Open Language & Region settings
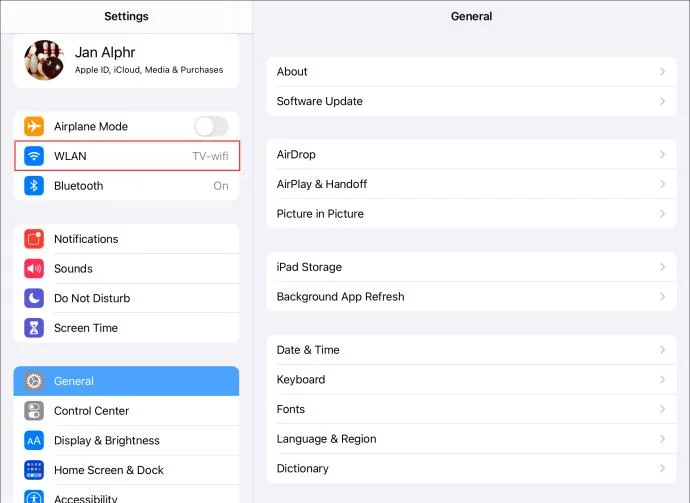 (x=471, y=439)
